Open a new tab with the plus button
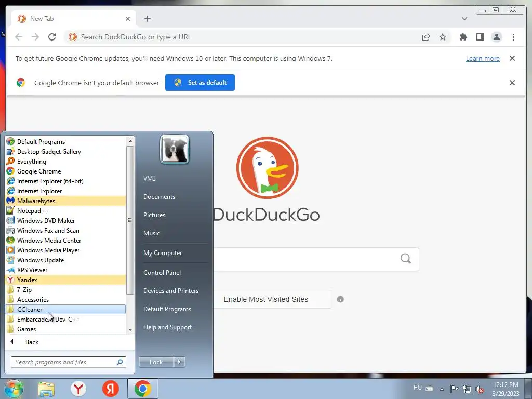 click(147, 19)
